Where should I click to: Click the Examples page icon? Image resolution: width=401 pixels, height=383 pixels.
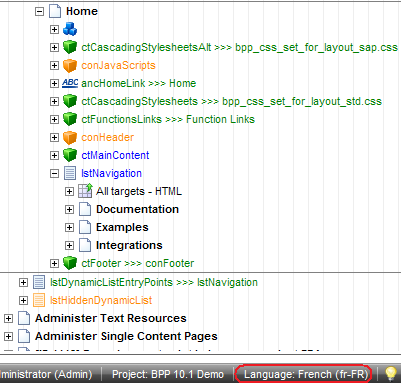pos(85,227)
